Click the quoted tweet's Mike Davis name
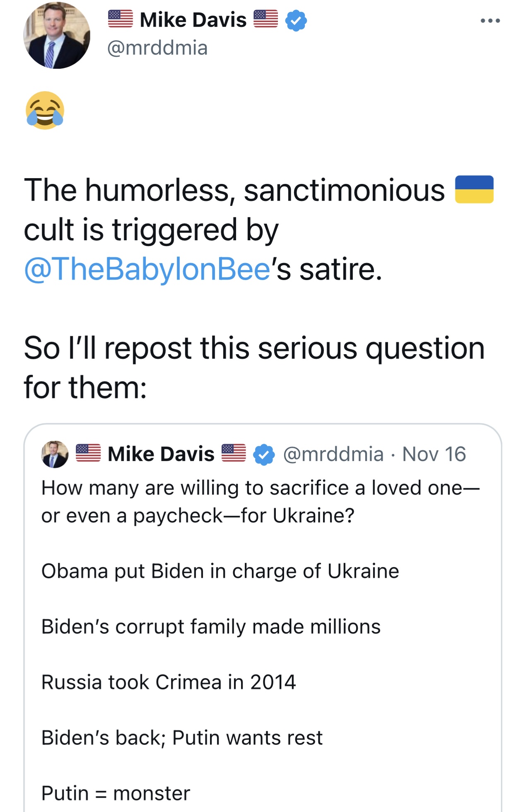This screenshot has height=812, width=509. [161, 454]
